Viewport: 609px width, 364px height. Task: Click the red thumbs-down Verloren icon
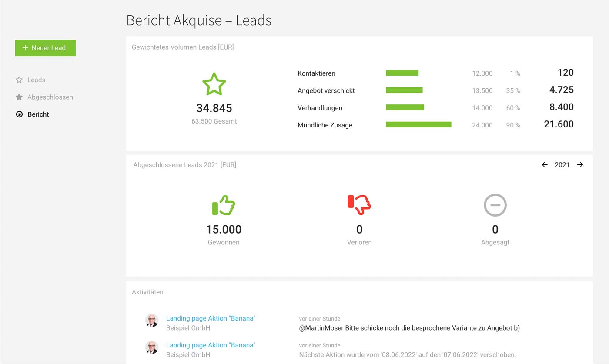pos(359,205)
